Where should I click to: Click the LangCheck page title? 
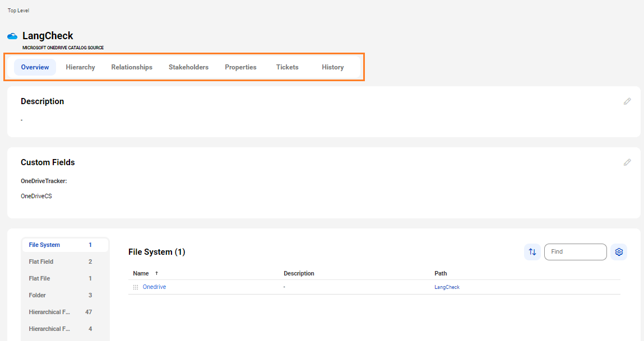(x=48, y=36)
